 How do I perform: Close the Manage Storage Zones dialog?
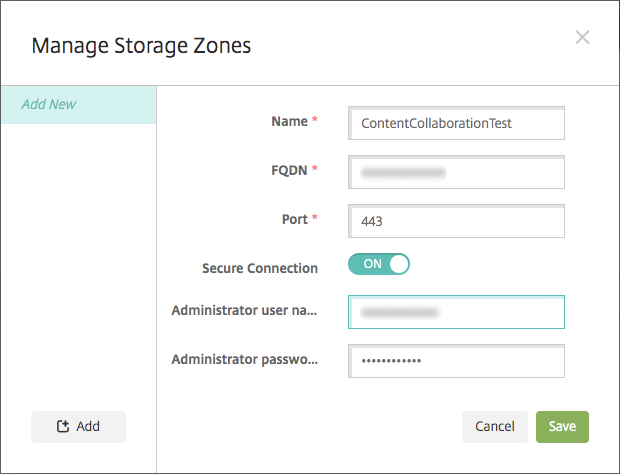582,38
